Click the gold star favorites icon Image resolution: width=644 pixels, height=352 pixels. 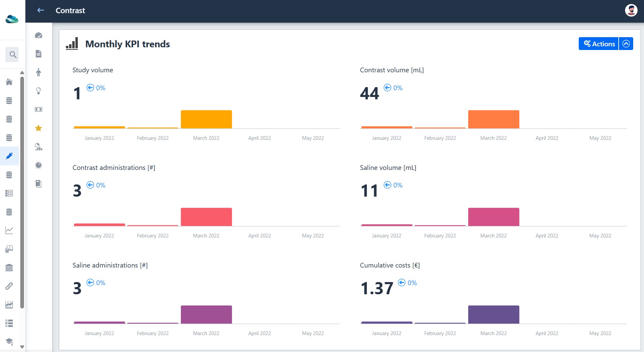tap(39, 128)
